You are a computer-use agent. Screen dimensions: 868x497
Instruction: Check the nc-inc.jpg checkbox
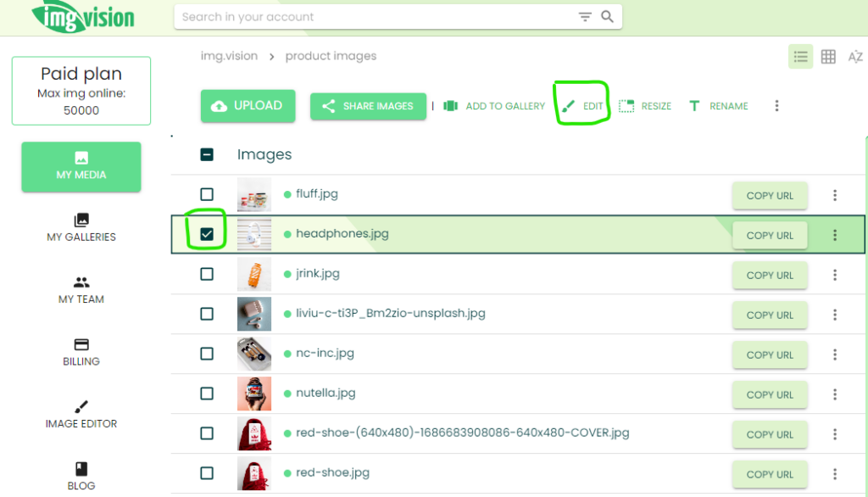click(x=207, y=354)
